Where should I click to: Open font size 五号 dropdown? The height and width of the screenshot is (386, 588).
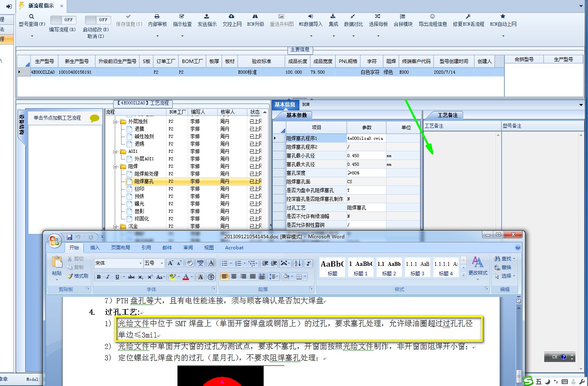tap(162, 263)
